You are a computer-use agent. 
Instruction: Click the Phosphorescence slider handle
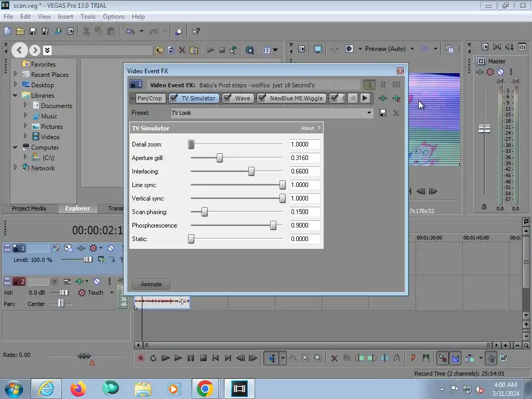(273, 225)
